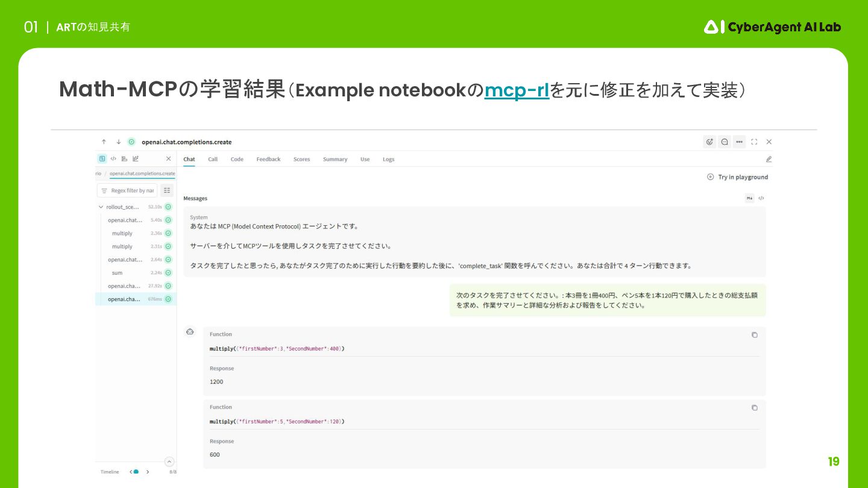Click the 8/8 timeline counter

click(x=173, y=472)
